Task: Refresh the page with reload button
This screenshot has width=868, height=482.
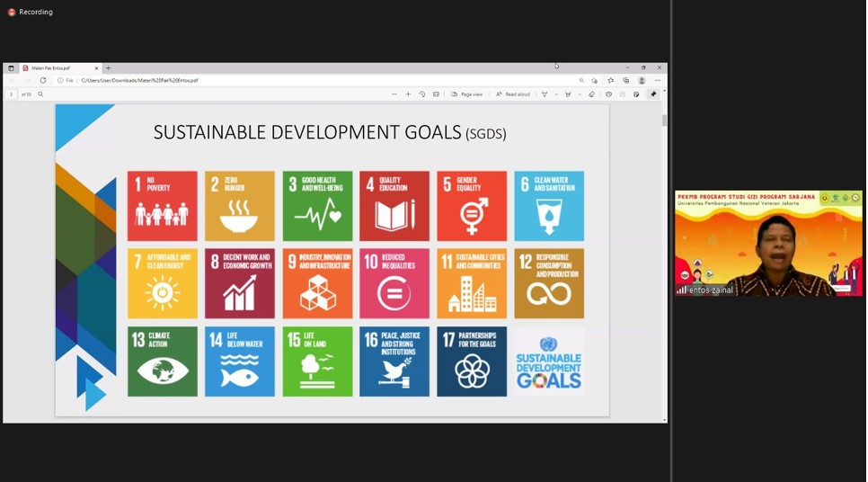Action: click(x=43, y=81)
